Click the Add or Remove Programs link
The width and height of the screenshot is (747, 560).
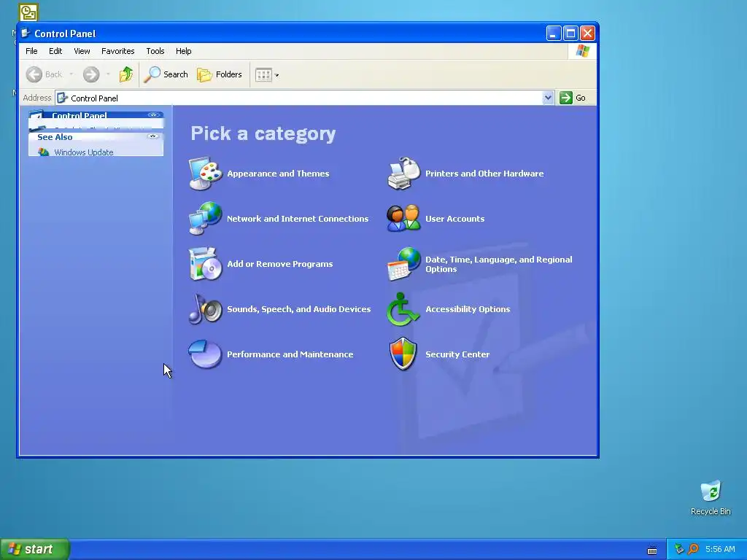click(280, 264)
